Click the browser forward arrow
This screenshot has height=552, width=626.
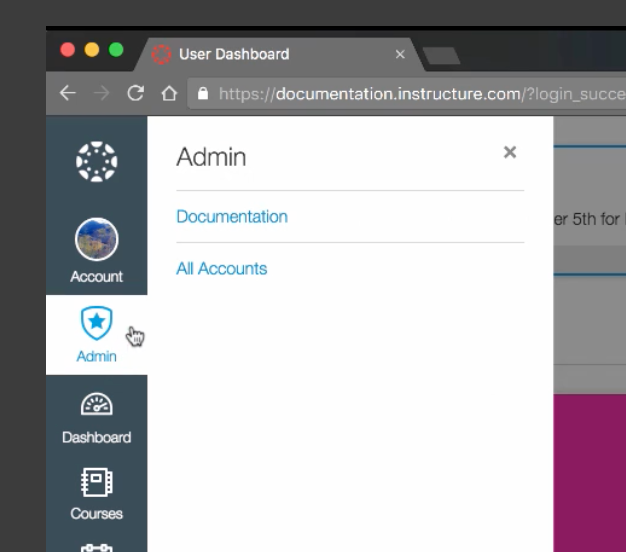[x=102, y=94]
